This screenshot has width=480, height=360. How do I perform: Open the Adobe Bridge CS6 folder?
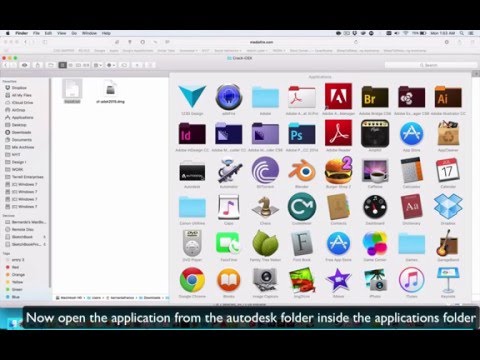(375, 97)
